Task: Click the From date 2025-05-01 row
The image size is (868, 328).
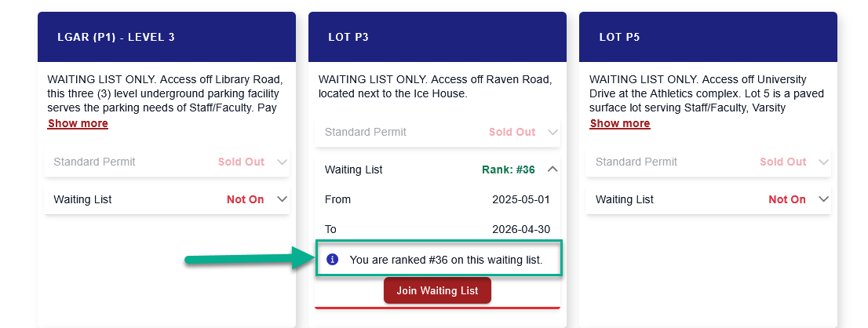Action: [437, 199]
